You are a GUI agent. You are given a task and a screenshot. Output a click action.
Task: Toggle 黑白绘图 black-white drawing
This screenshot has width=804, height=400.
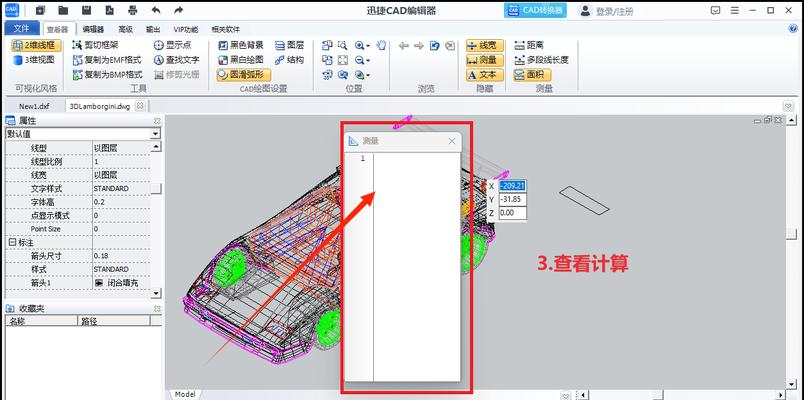(240, 60)
